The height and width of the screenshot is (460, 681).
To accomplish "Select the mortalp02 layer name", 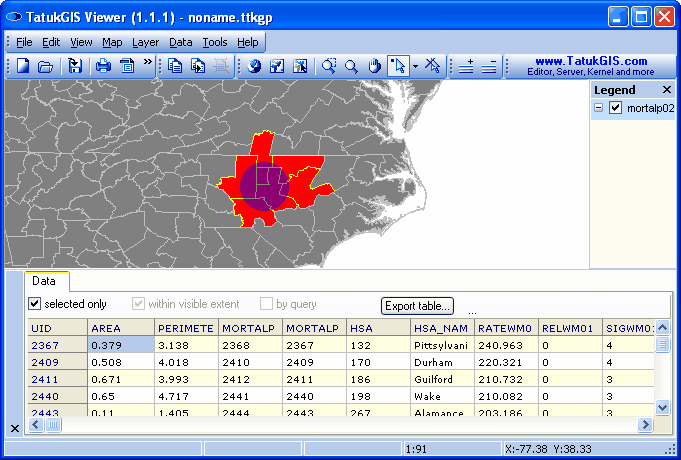I will pos(651,108).
